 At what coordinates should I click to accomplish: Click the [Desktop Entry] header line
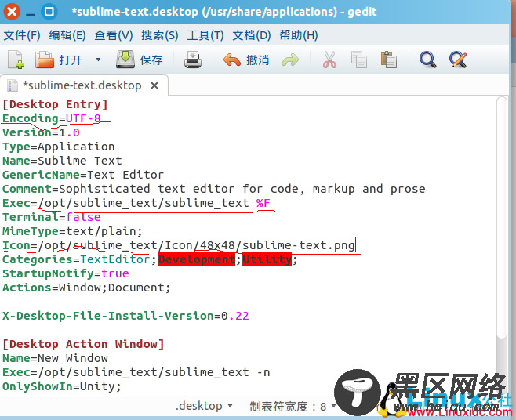pyautogui.click(x=55, y=104)
